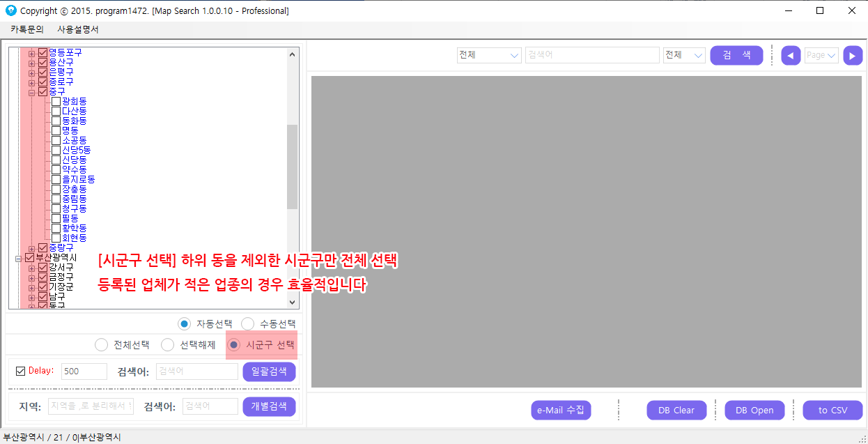The height and width of the screenshot is (444, 868).
Task: Expand the 용산구 tree node
Action: [x=31, y=63]
